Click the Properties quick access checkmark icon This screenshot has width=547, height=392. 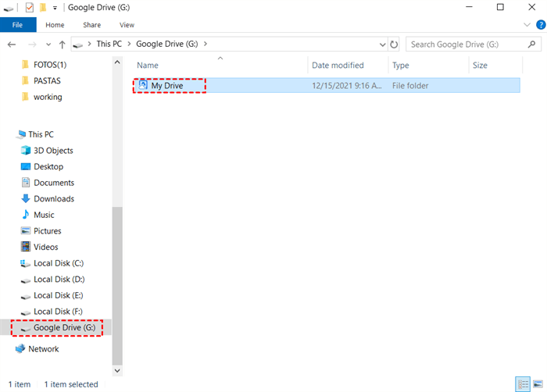pos(30,7)
